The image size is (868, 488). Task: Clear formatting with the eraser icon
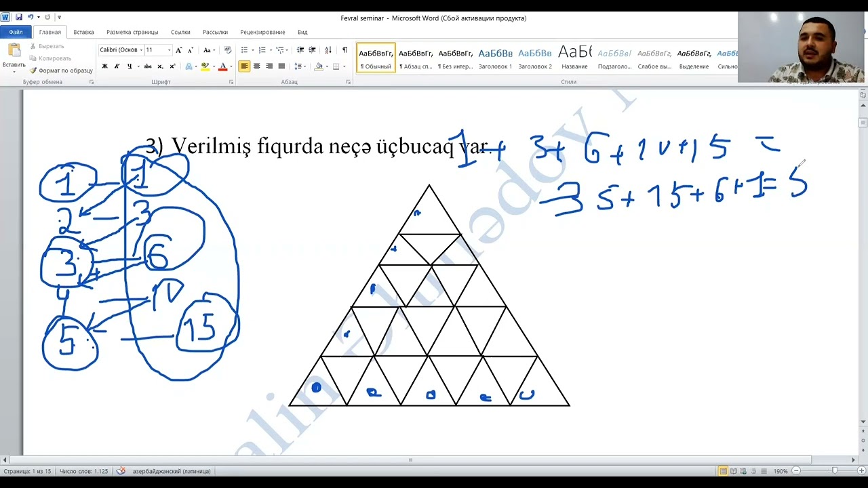click(228, 50)
